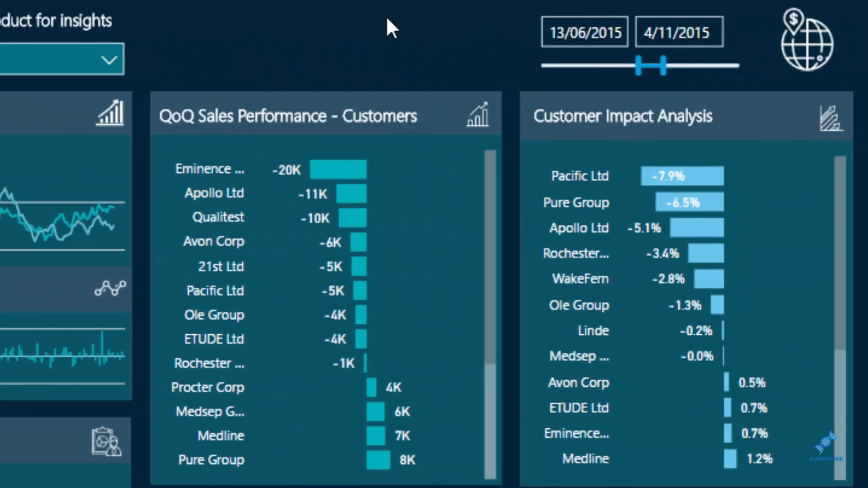This screenshot has width=868, height=488.
Task: Select Apollo Ltd in Customer Impact Analysis
Action: (579, 228)
